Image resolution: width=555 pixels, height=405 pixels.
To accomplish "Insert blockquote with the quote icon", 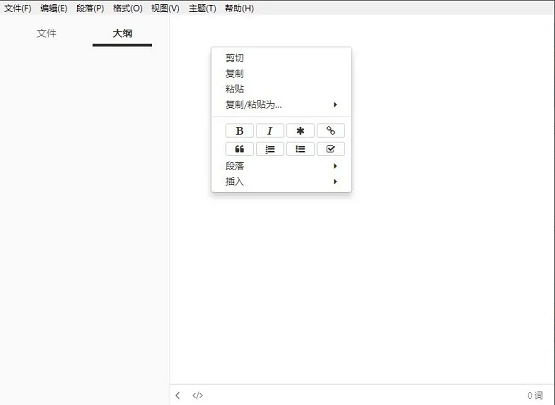I will [239, 149].
